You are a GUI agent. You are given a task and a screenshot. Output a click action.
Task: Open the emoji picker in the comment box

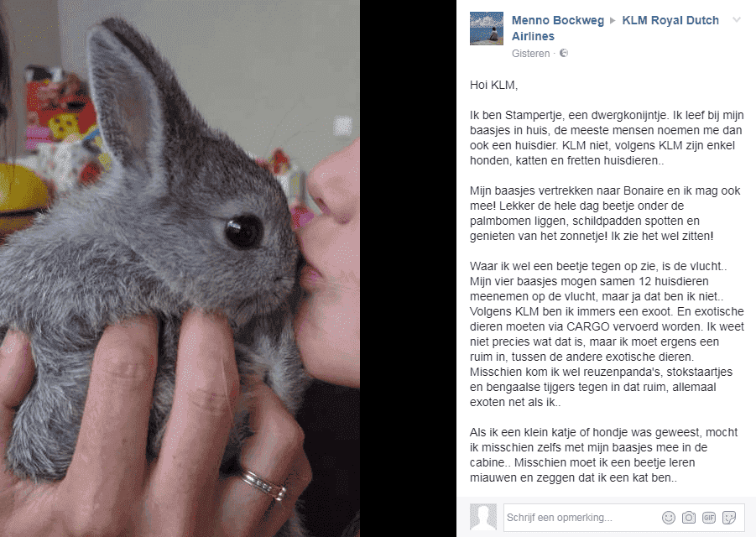[668, 518]
